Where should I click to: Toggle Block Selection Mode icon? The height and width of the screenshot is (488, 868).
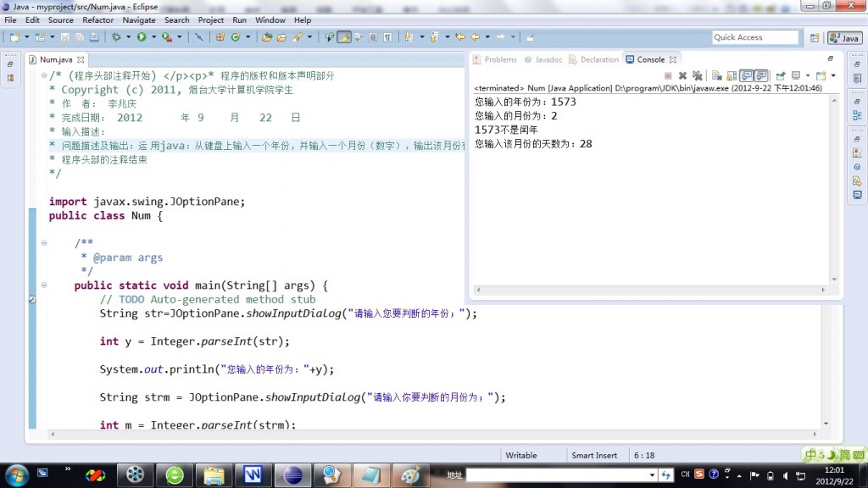pyautogui.click(x=373, y=37)
